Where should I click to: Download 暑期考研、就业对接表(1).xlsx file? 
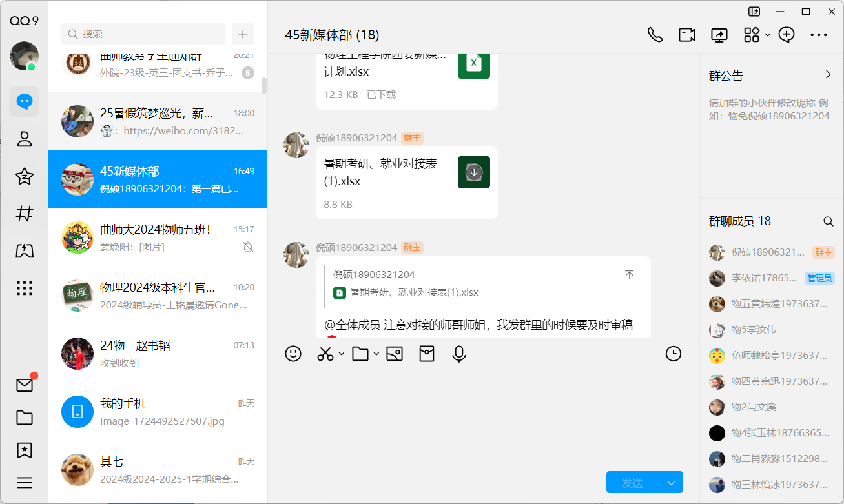[474, 172]
